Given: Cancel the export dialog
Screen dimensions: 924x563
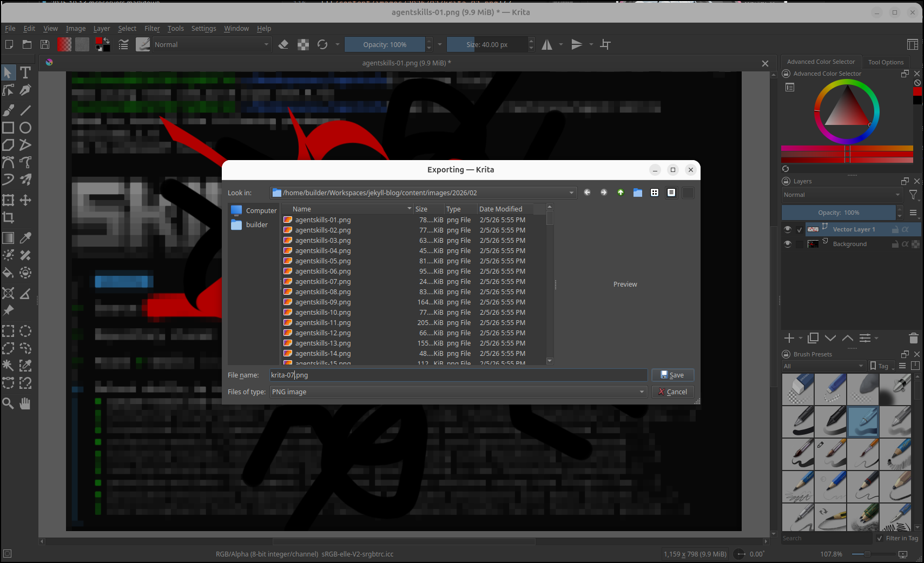Looking at the screenshot, I should (x=672, y=392).
